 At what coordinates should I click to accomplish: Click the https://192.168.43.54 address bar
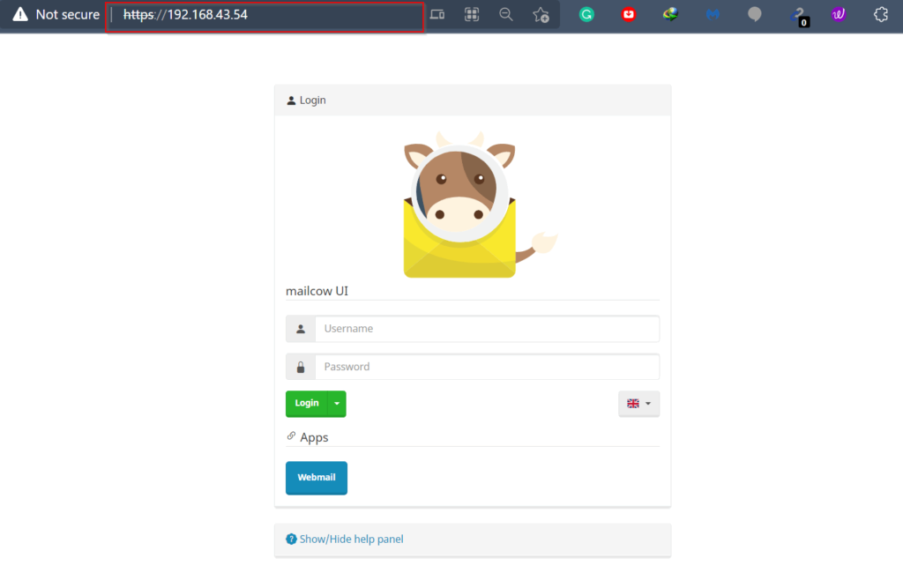[x=265, y=15]
